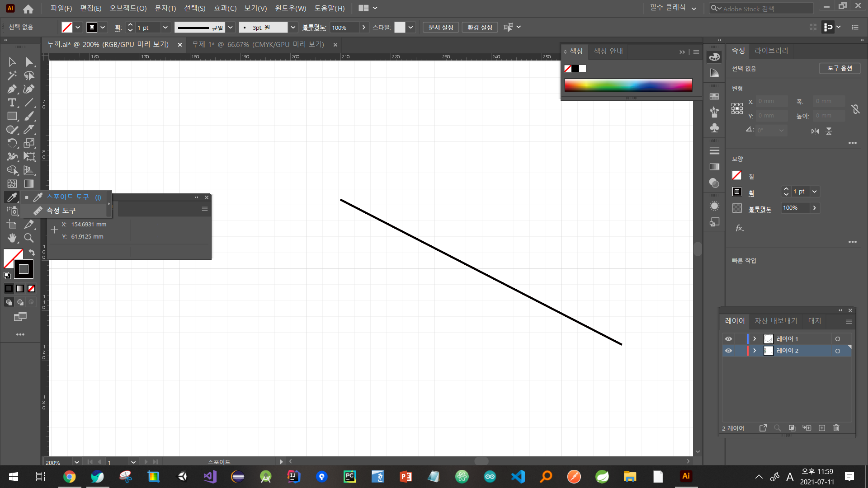Switch to 색상 안내 tab
The image size is (868, 488).
[609, 51]
